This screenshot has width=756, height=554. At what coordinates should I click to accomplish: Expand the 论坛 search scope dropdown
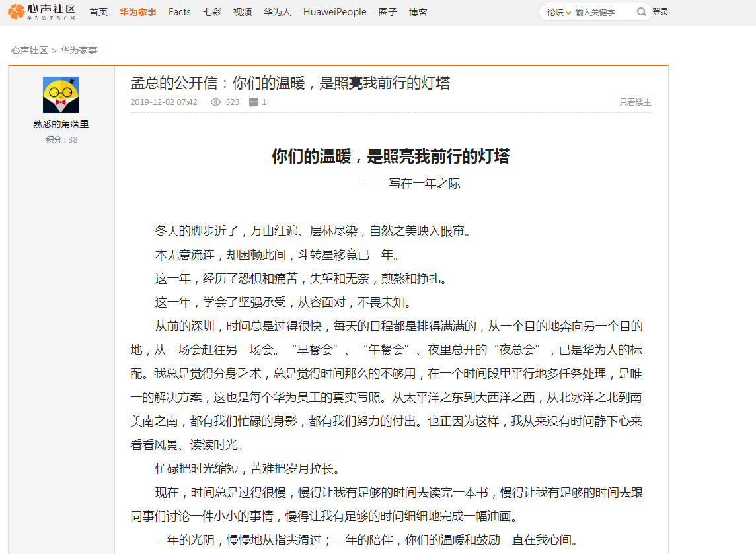559,13
